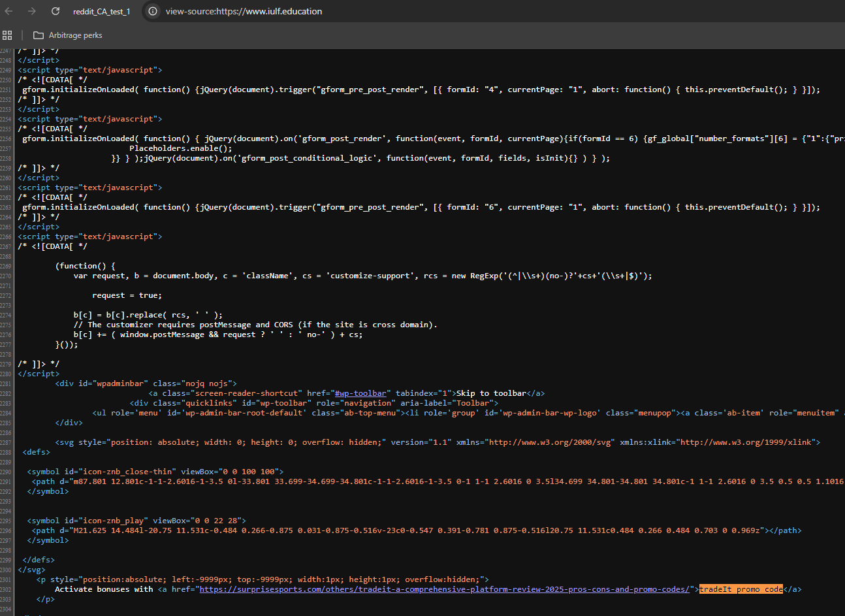Click the reddit_CA_test_1 profile label
The height and width of the screenshot is (616, 845).
(101, 12)
